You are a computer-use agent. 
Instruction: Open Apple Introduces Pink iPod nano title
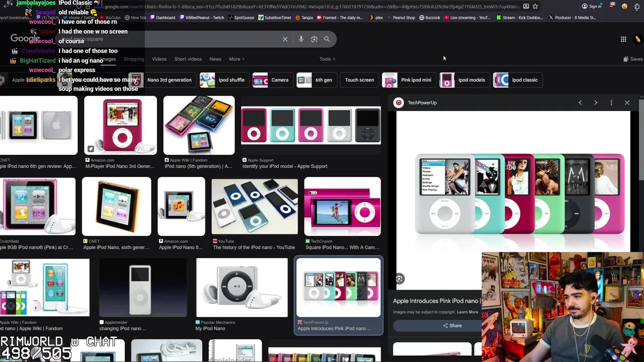click(436, 301)
